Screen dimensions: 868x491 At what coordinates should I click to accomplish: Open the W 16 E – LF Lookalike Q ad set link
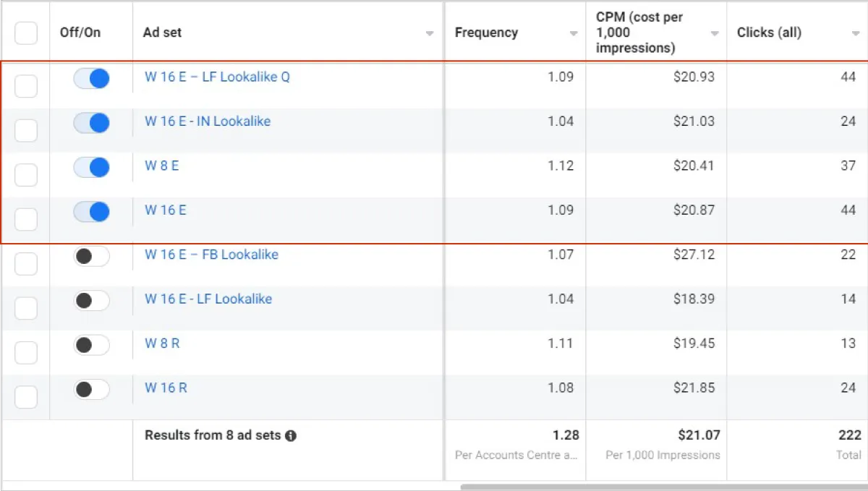coord(217,77)
